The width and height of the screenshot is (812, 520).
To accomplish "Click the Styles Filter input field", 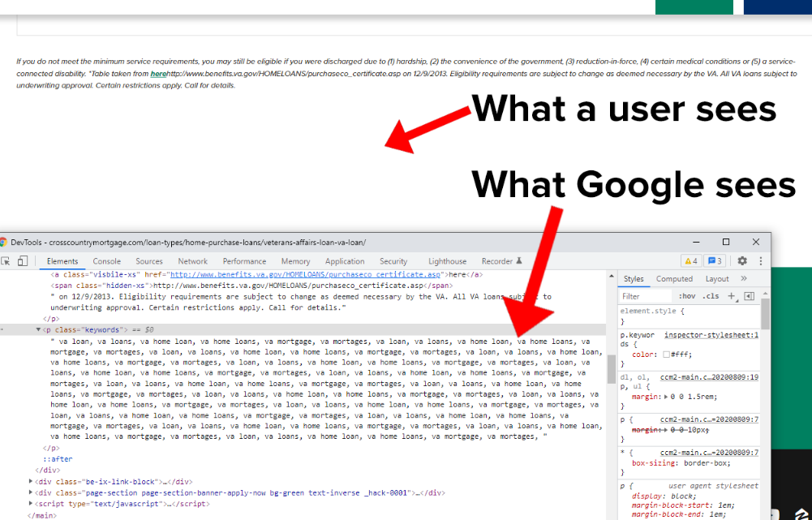I will [x=645, y=296].
